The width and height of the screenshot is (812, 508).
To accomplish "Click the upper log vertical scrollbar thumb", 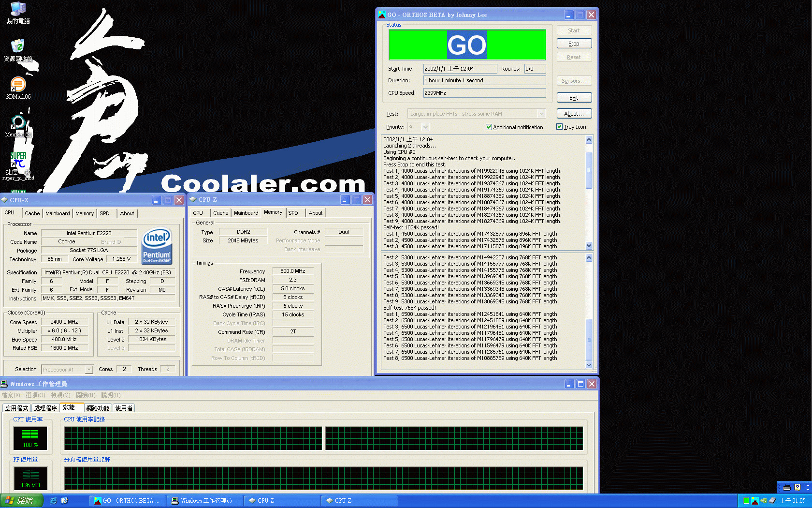I will click(x=589, y=170).
